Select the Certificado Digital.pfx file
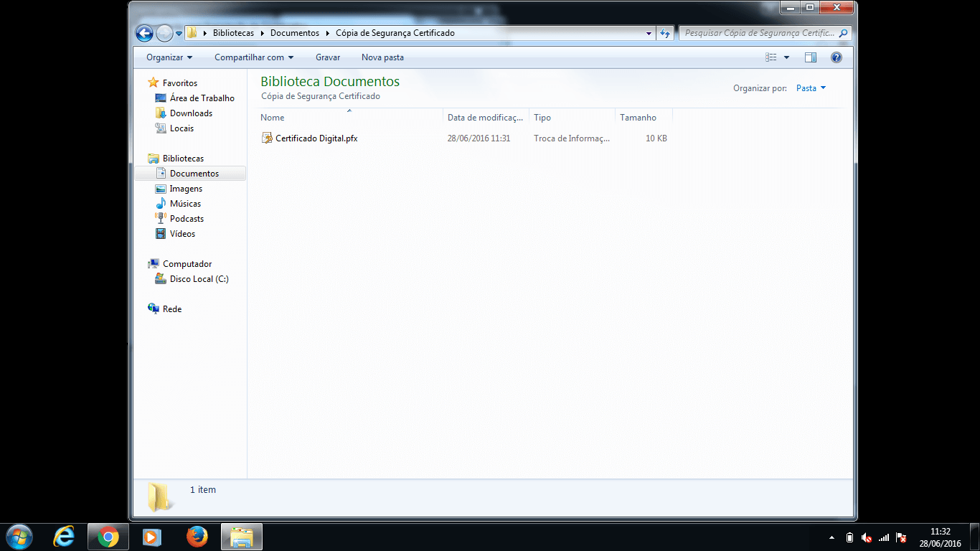This screenshot has height=551, width=980. point(316,138)
